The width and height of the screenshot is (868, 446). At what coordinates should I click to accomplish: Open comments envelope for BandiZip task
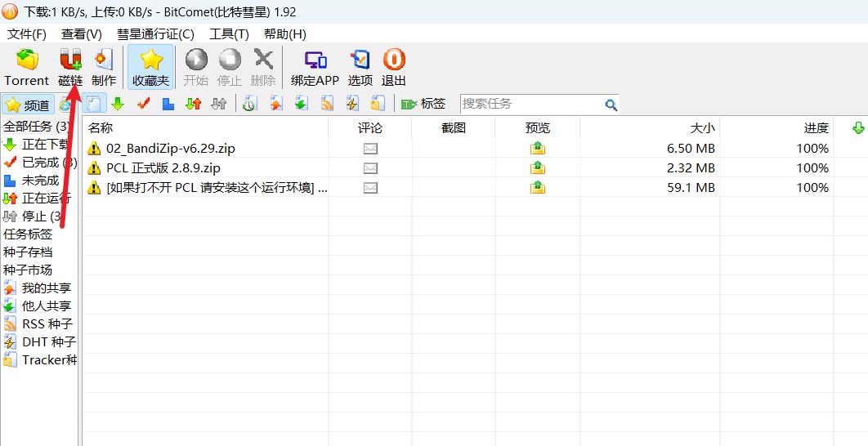coord(370,149)
